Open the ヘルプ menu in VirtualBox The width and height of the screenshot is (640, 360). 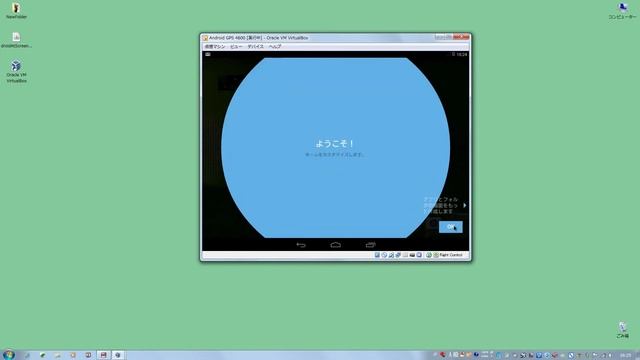(275, 47)
